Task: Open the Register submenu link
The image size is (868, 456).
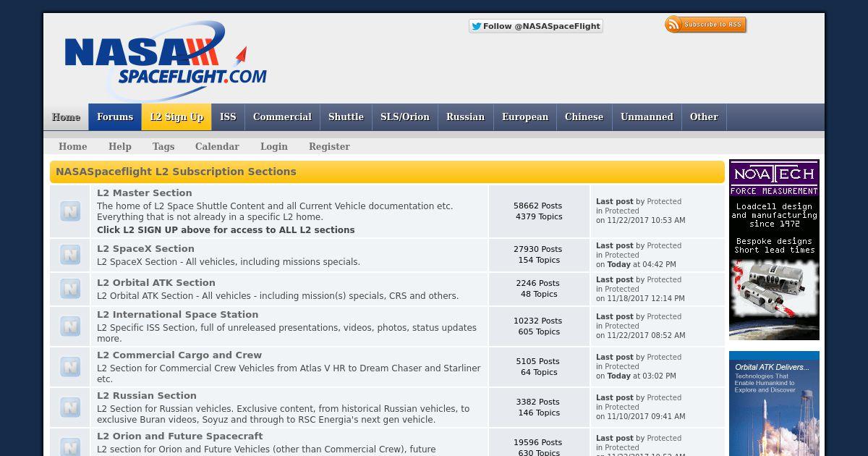Action: [329, 146]
